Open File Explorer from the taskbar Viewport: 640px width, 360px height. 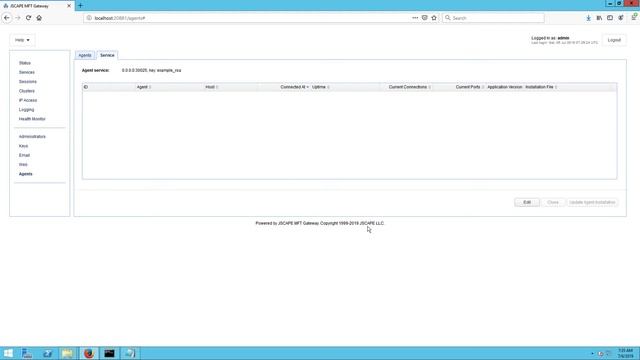68,353
